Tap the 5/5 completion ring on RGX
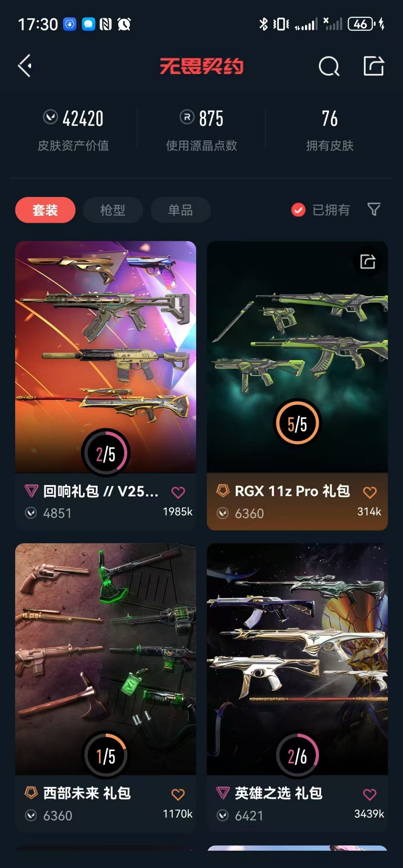Screen dimensions: 403x868 (x=297, y=424)
